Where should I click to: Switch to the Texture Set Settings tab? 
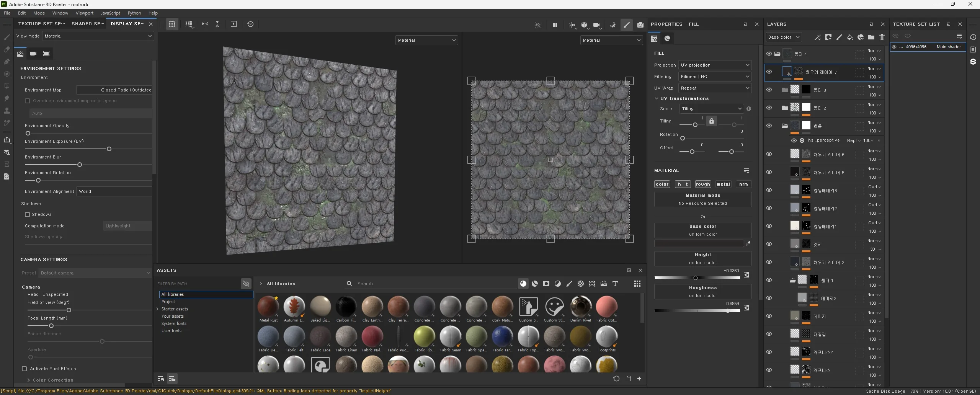point(41,24)
